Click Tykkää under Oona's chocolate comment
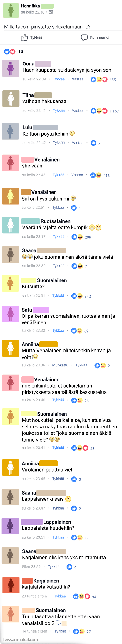This screenshot has width=122, height=644. tap(59, 79)
